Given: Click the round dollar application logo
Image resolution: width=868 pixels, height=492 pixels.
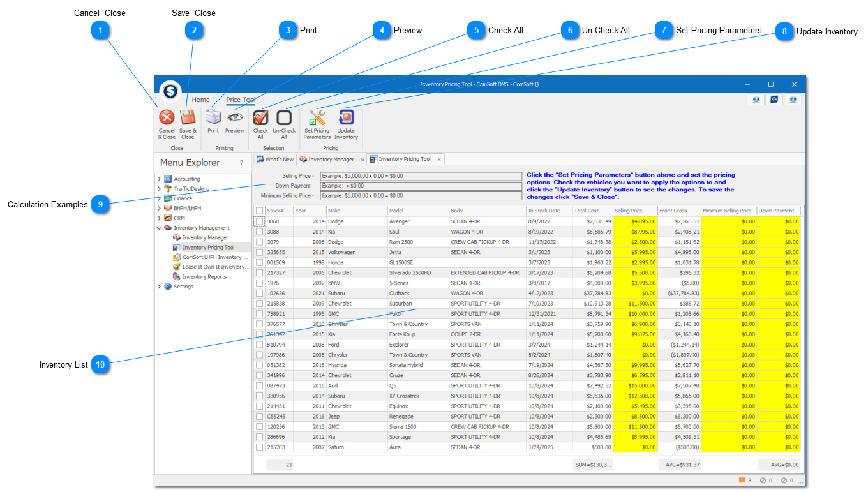Looking at the screenshot, I should pos(170,92).
